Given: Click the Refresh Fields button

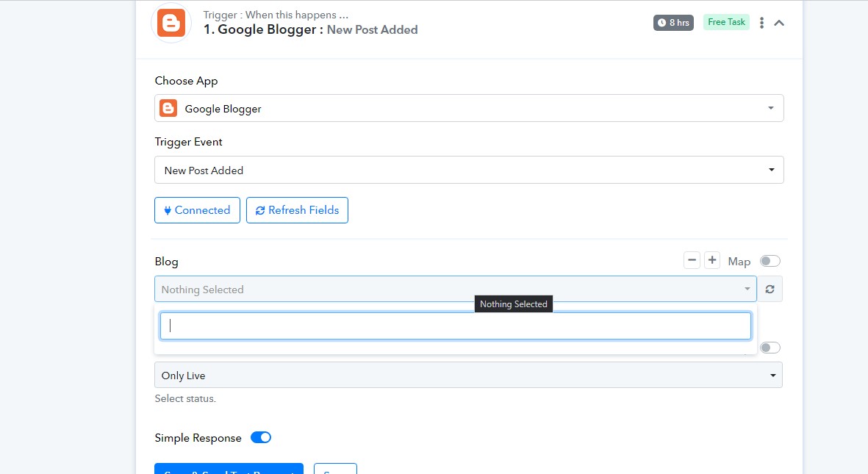Looking at the screenshot, I should coord(297,210).
